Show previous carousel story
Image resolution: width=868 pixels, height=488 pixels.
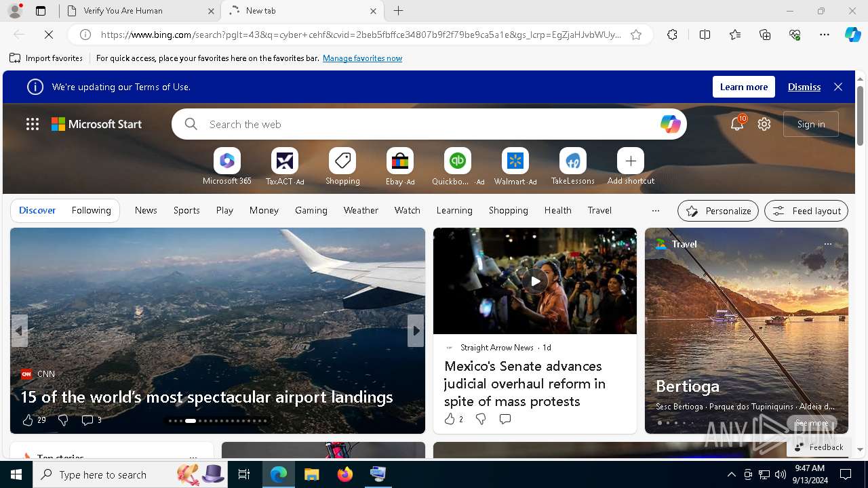tap(19, 331)
